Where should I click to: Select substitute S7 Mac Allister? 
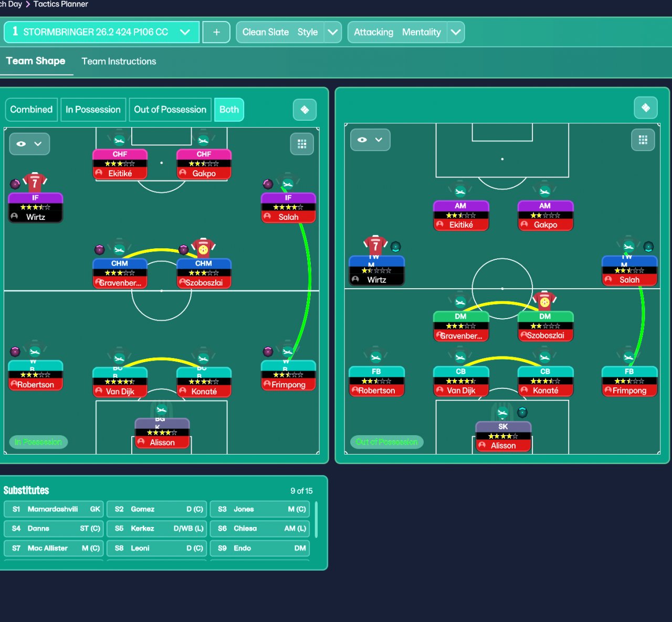[54, 548]
